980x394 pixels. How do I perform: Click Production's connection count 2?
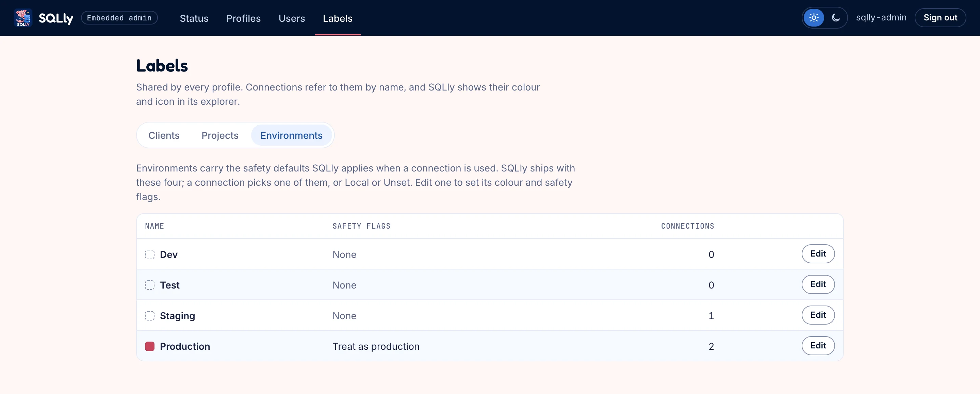(x=711, y=346)
